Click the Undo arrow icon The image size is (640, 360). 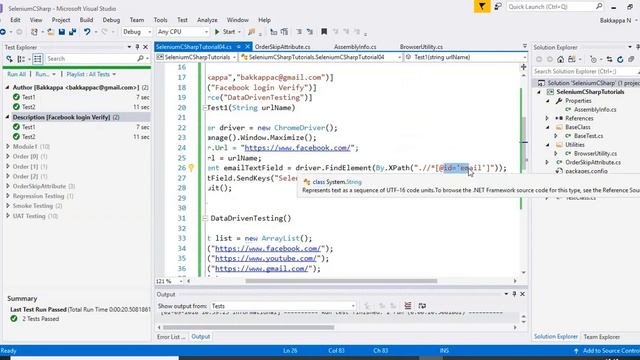click(x=87, y=31)
